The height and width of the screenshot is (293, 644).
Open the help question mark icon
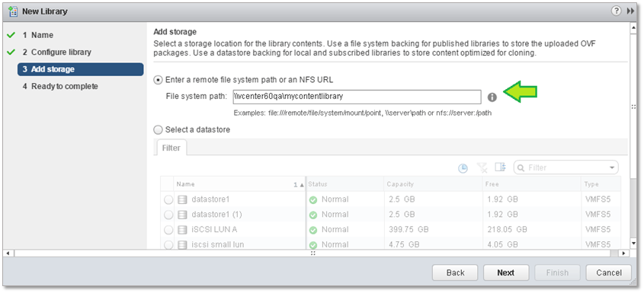point(617,11)
